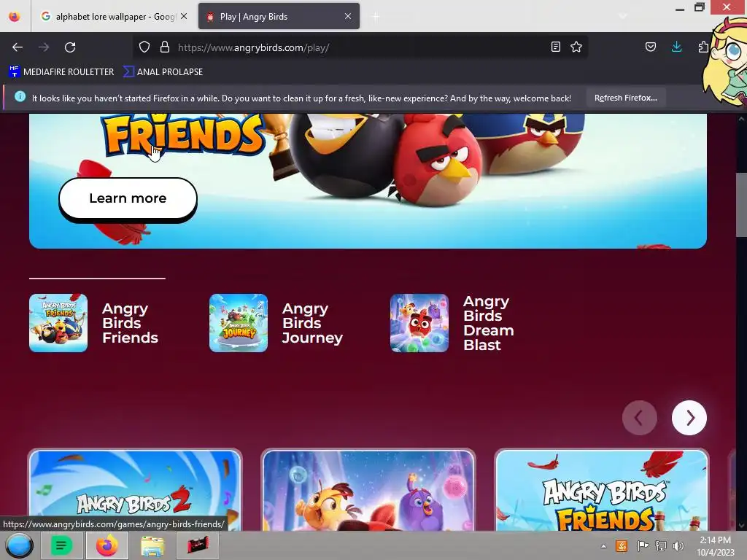Click the Refresh Firefox... button
Viewport: 747px width, 560px height.
coord(625,98)
